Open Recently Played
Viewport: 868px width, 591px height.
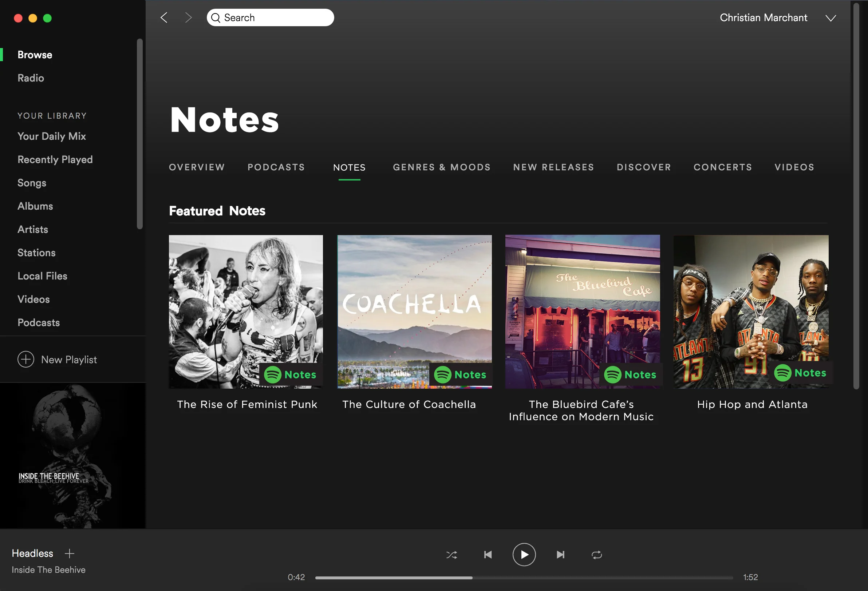pos(55,159)
